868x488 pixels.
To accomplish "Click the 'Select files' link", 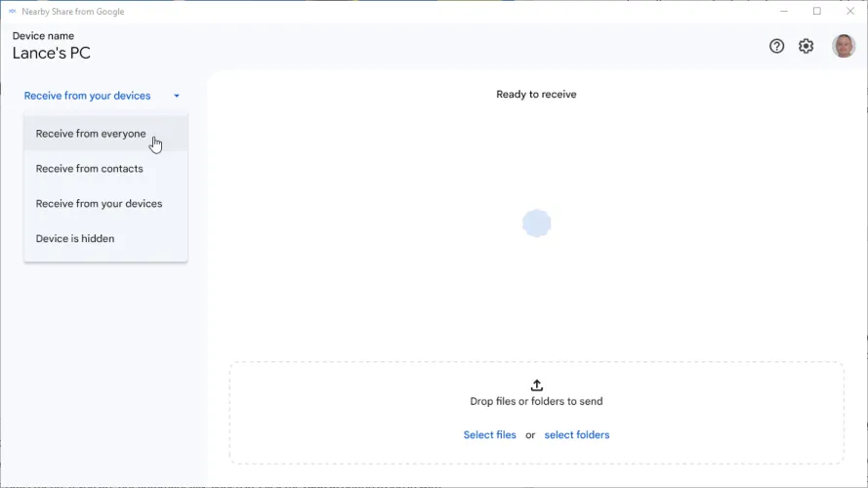I will tap(489, 435).
